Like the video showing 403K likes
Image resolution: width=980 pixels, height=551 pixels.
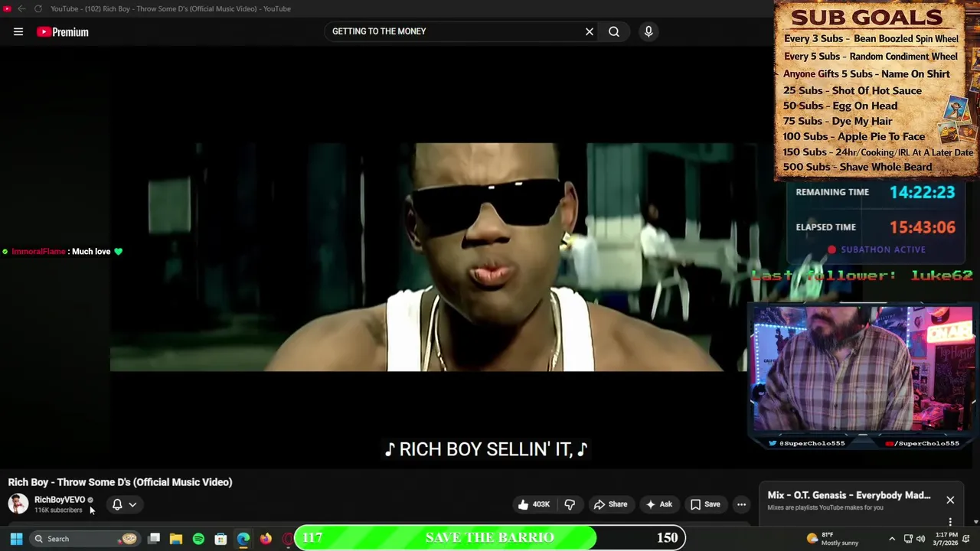[x=534, y=504]
